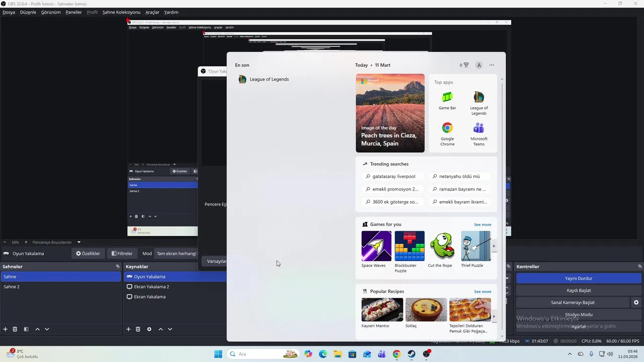Move the source down in the Kaynaklar list
Screen dimensions: 644x362
(170, 329)
